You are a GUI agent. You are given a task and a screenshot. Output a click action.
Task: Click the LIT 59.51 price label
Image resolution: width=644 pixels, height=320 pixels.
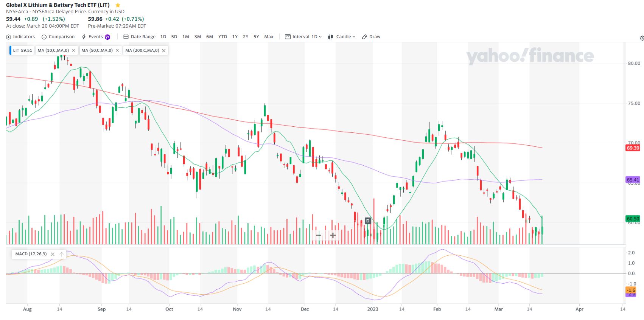[x=22, y=50]
